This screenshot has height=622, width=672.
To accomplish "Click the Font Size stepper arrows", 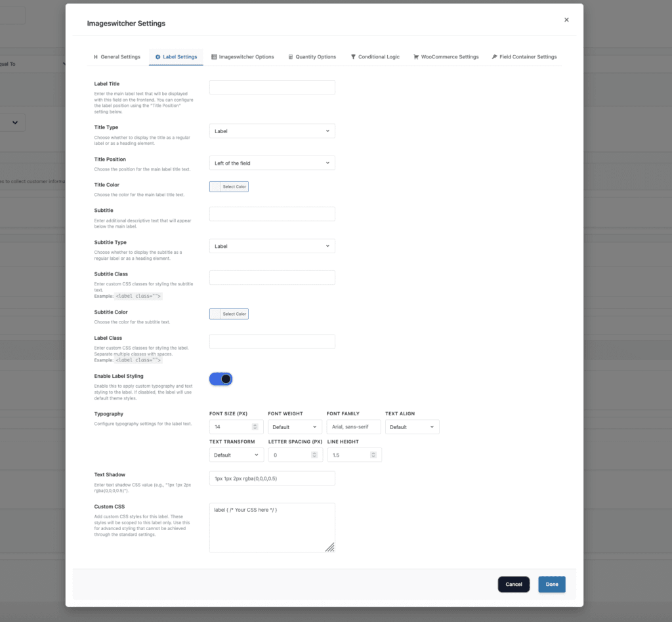I will 255,426.
